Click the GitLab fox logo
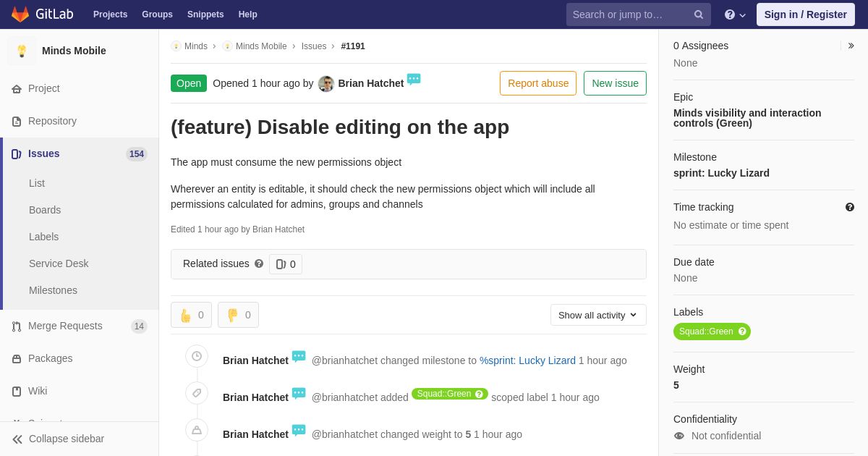The image size is (868, 456). (x=20, y=14)
